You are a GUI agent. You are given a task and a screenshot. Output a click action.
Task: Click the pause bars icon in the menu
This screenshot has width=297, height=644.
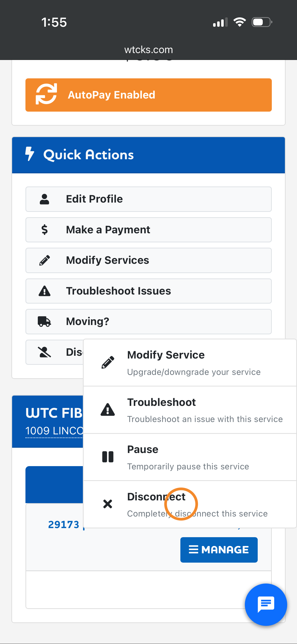(108, 457)
